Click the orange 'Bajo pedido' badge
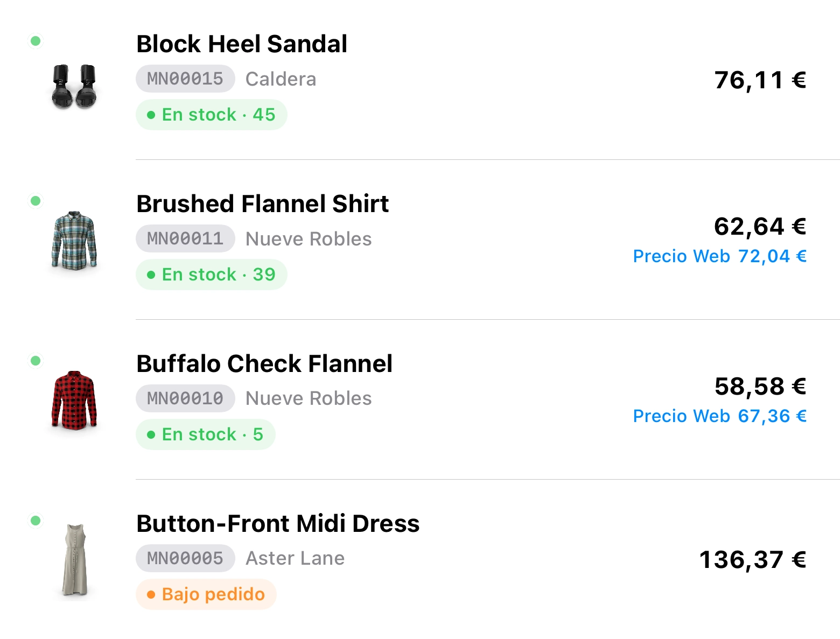 coord(206,594)
